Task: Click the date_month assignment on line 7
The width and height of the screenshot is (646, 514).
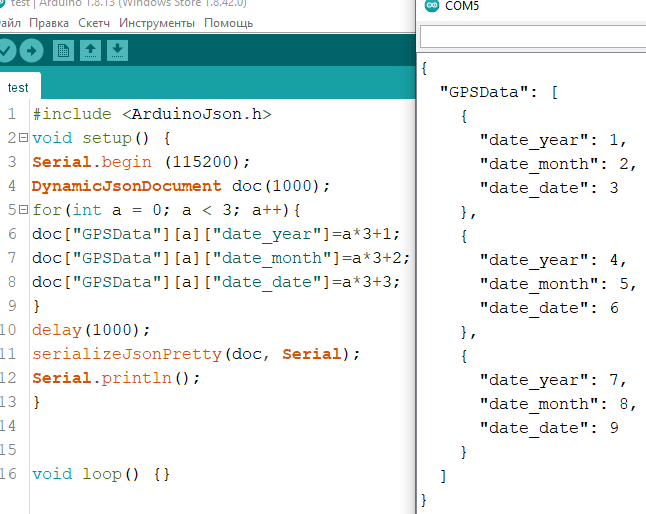Action: (221, 258)
